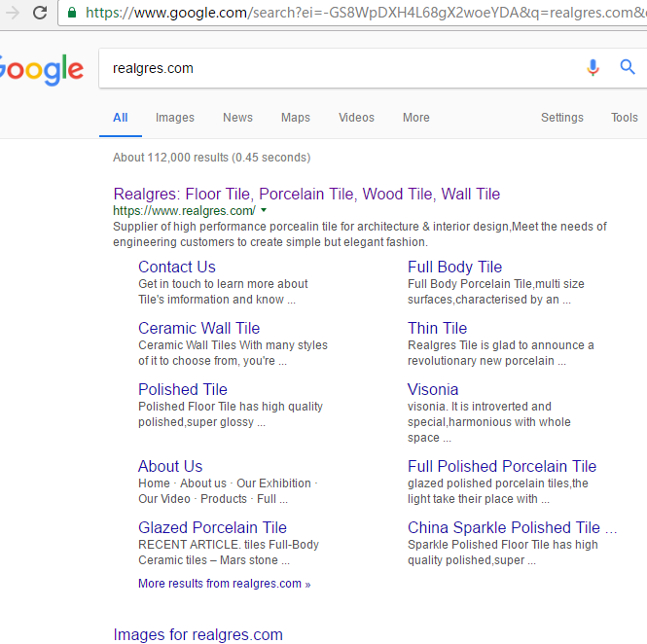This screenshot has width=647, height=644.
Task: Click the browser reload icon
Action: (40, 13)
